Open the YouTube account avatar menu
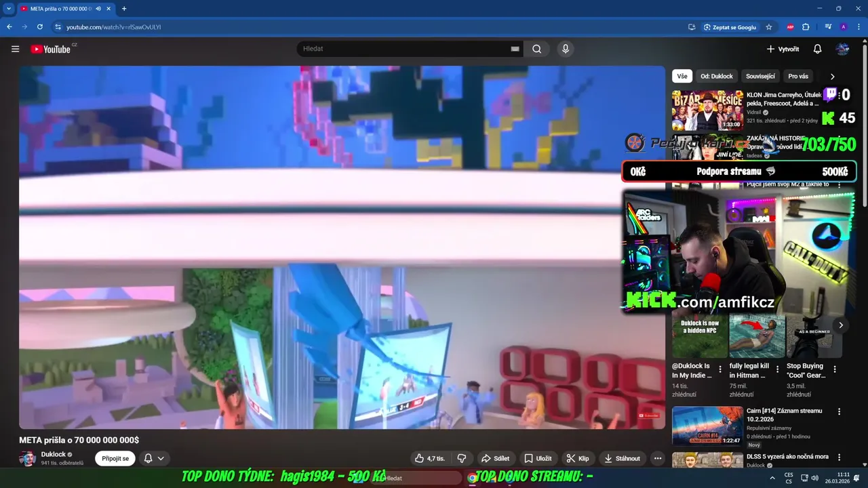Image resolution: width=868 pixels, height=488 pixels. point(842,49)
